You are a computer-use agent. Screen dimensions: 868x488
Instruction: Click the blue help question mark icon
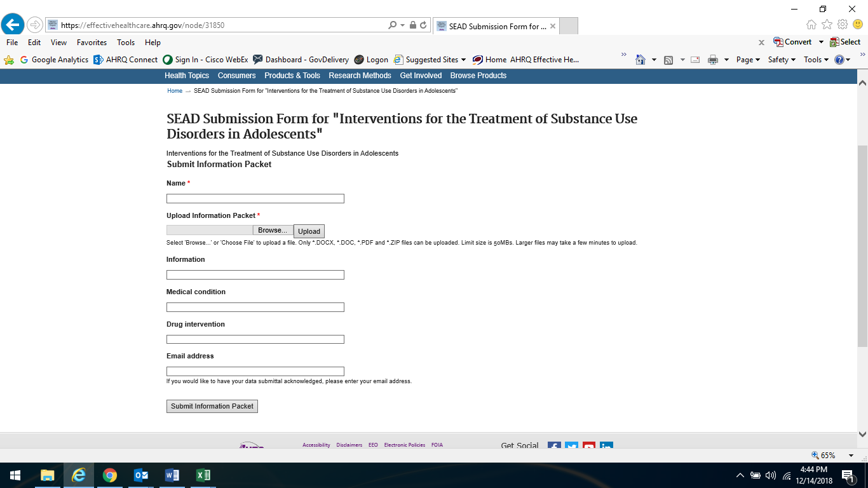tap(839, 60)
